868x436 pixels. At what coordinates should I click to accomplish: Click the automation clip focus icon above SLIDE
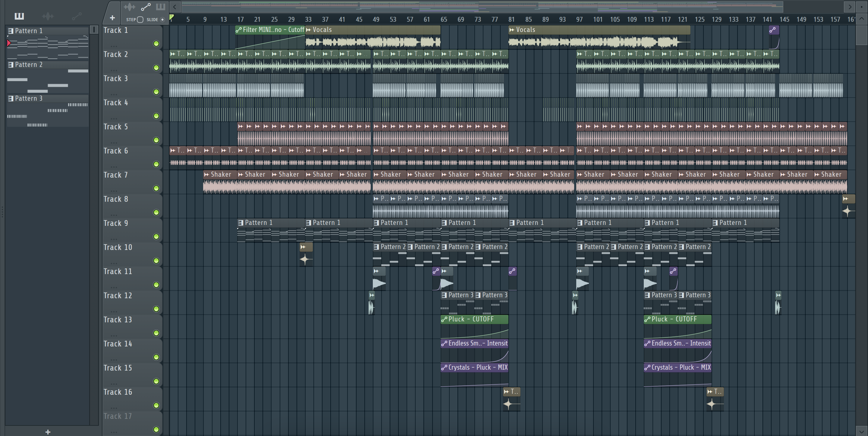point(146,7)
